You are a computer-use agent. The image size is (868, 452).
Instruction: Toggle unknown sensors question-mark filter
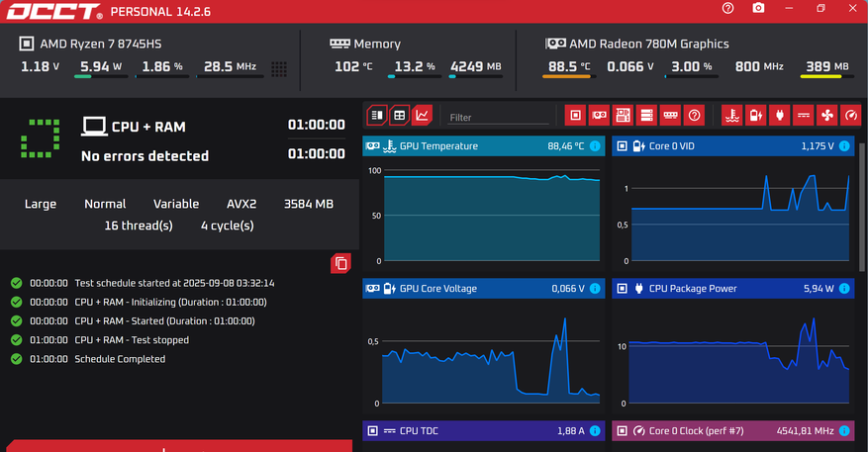pos(694,115)
